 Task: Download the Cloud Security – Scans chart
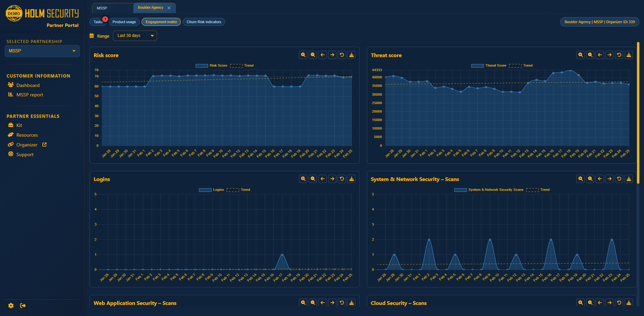click(x=629, y=303)
